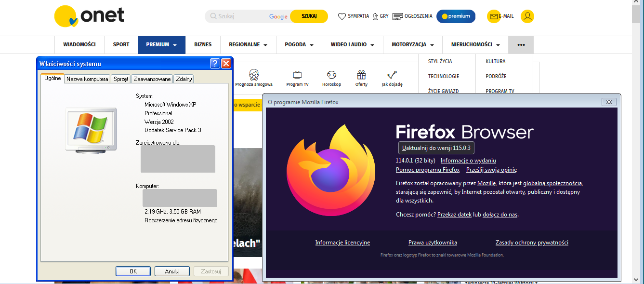Click the more menu (three dots) in navigation
Image resolution: width=644 pixels, height=284 pixels.
pyautogui.click(x=521, y=44)
